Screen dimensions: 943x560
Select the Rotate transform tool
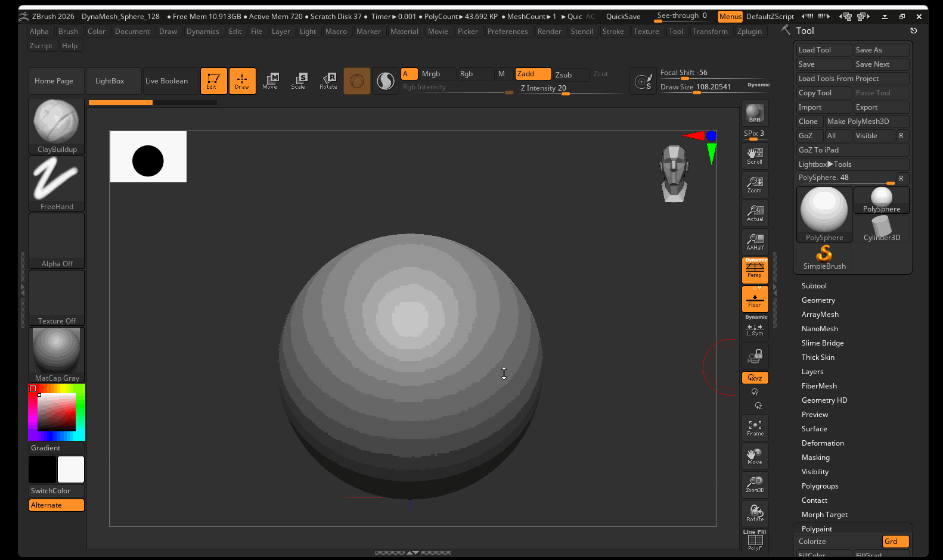coord(328,81)
